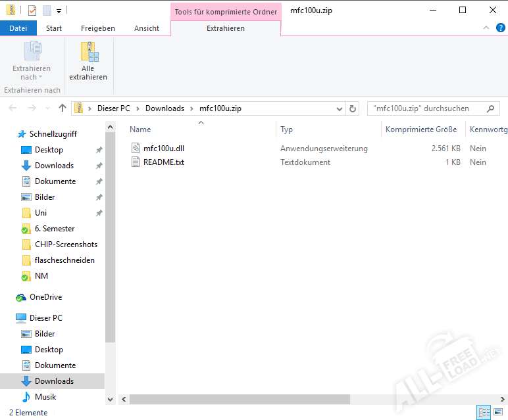The width and height of the screenshot is (508, 420).
Task: Click the search box for mfc100u.zip
Action: point(428,108)
